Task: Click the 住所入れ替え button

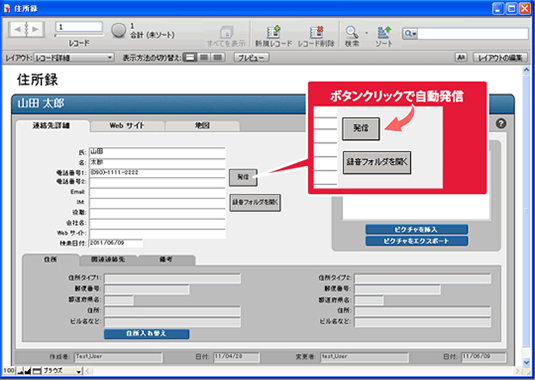Action: click(x=146, y=334)
